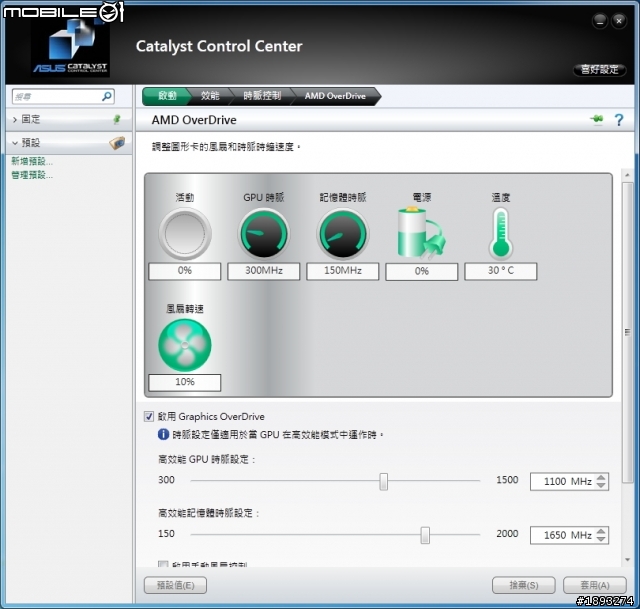Click the GPU 時脈 clock gauge

pos(264,233)
